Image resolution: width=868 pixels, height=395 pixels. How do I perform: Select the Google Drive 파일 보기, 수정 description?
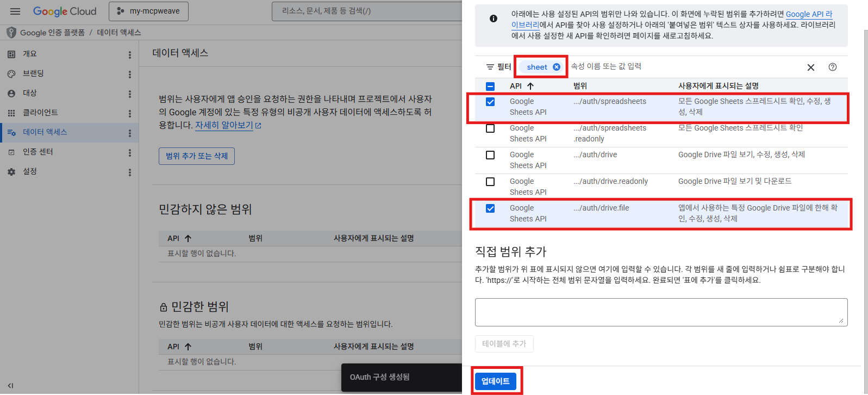click(741, 155)
